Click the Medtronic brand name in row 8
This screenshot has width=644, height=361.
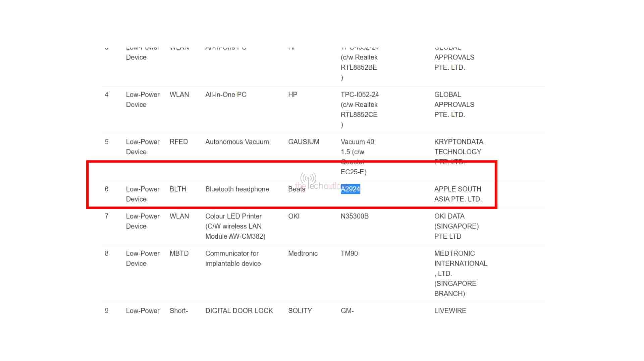303,253
